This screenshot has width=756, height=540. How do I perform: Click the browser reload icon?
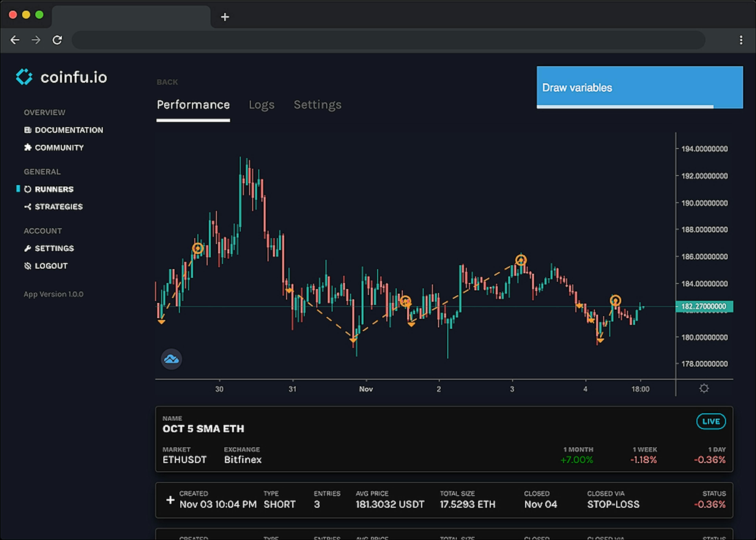pos(57,40)
